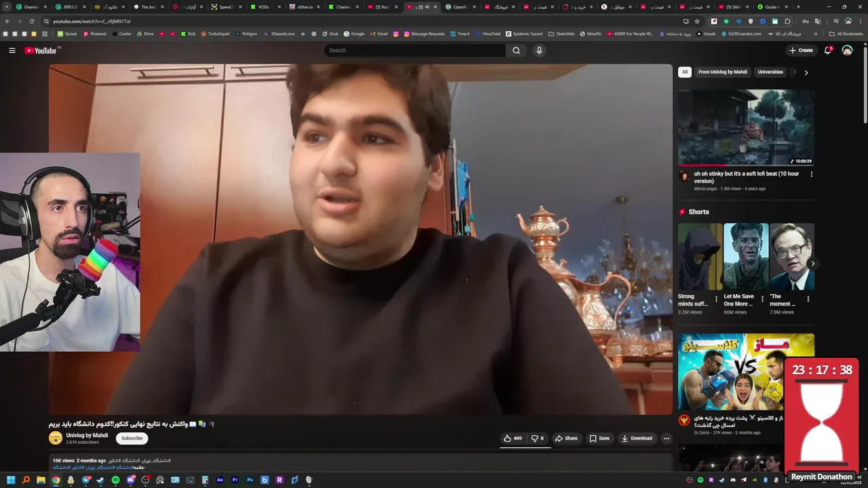Select the All filter chip
Viewport: 868px width, 488px height.
685,72
